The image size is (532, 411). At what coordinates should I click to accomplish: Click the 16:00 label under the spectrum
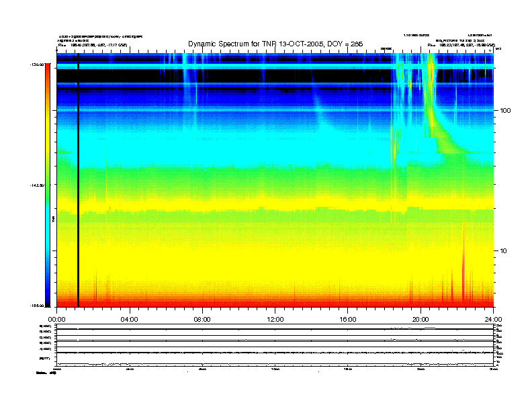point(348,320)
